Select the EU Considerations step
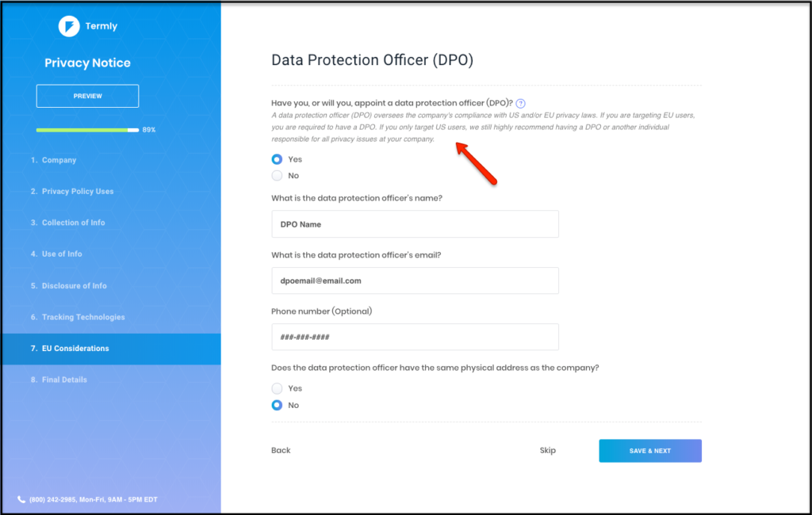This screenshot has width=812, height=515. coord(111,349)
